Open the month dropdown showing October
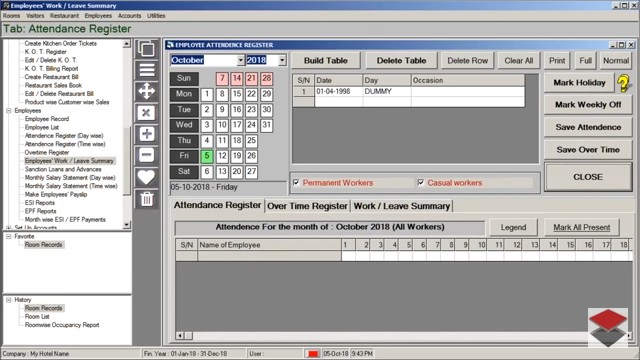This screenshot has height=360, width=640. click(240, 60)
